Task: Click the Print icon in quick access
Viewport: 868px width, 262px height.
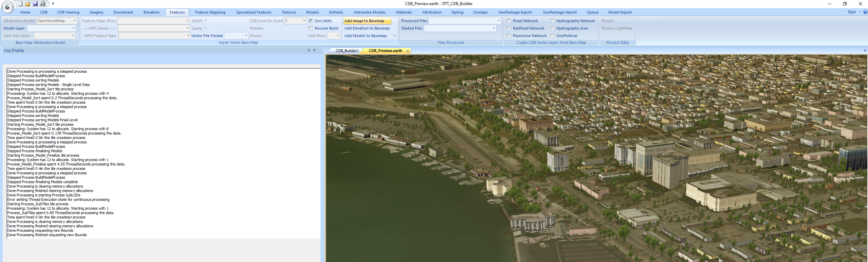Action: (x=43, y=4)
